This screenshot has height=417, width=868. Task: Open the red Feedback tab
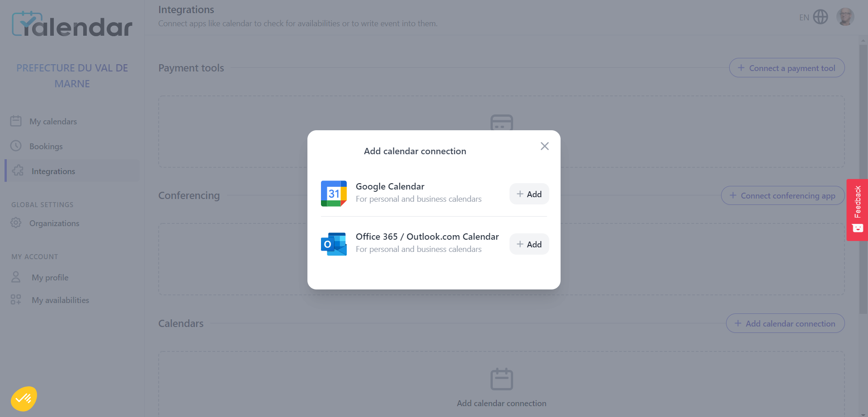[x=857, y=210]
